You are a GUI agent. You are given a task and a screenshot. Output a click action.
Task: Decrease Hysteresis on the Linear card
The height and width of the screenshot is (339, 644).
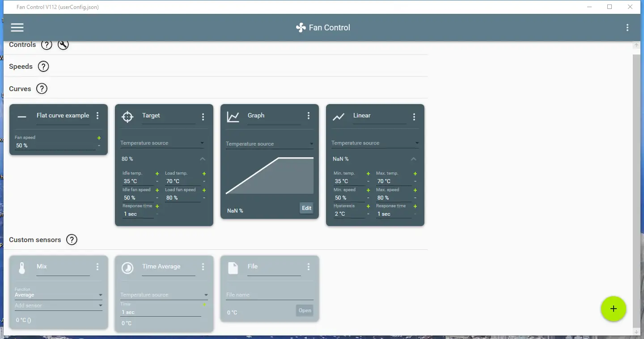coord(368,214)
